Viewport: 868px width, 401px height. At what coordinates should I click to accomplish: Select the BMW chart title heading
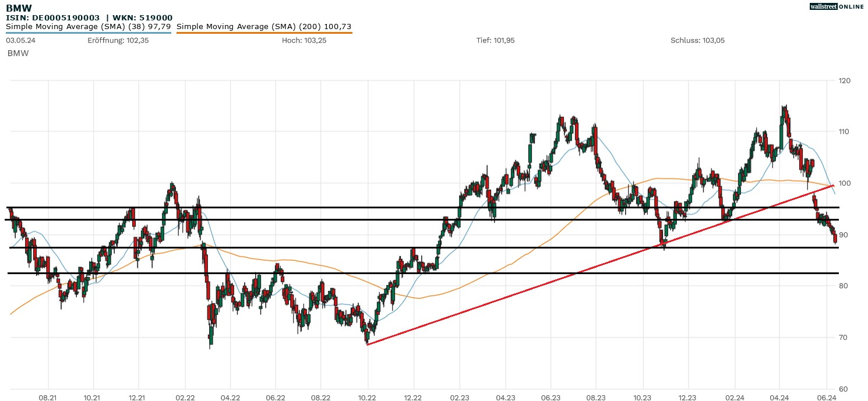[19, 8]
